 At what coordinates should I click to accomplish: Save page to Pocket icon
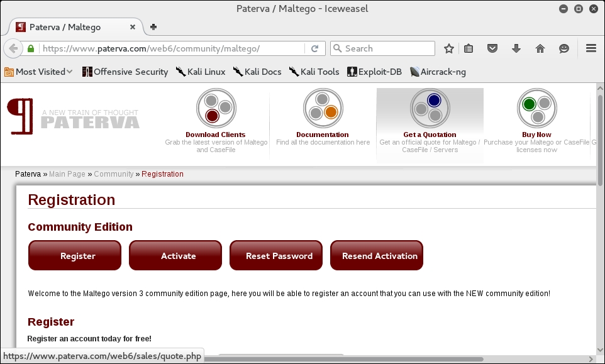coord(492,48)
